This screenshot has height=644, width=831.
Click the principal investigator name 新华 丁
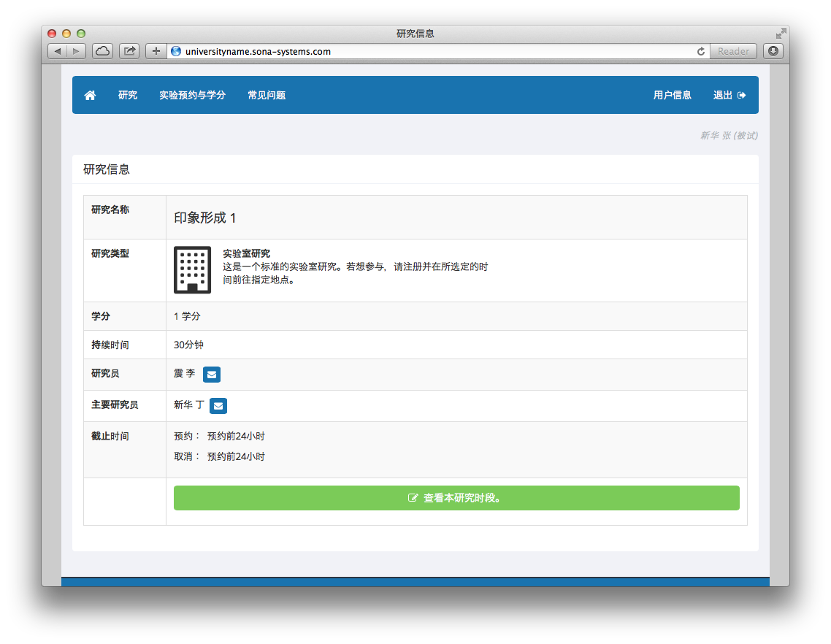pos(189,405)
